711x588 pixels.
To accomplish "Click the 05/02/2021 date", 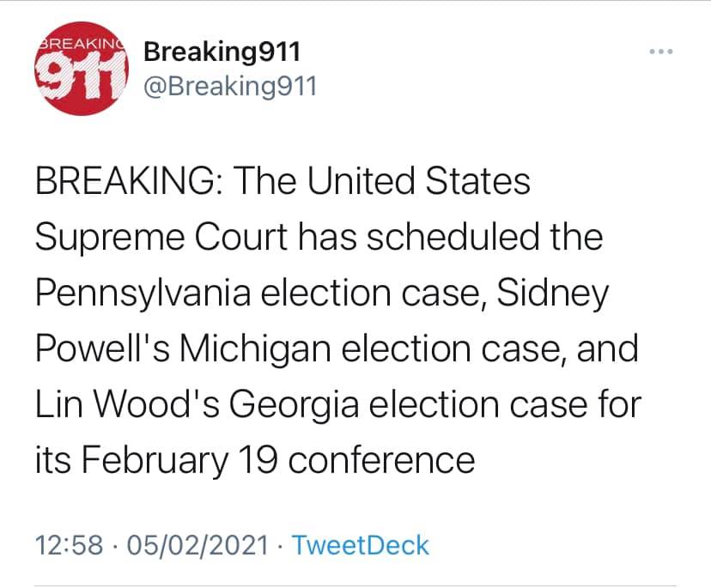I will [x=197, y=545].
